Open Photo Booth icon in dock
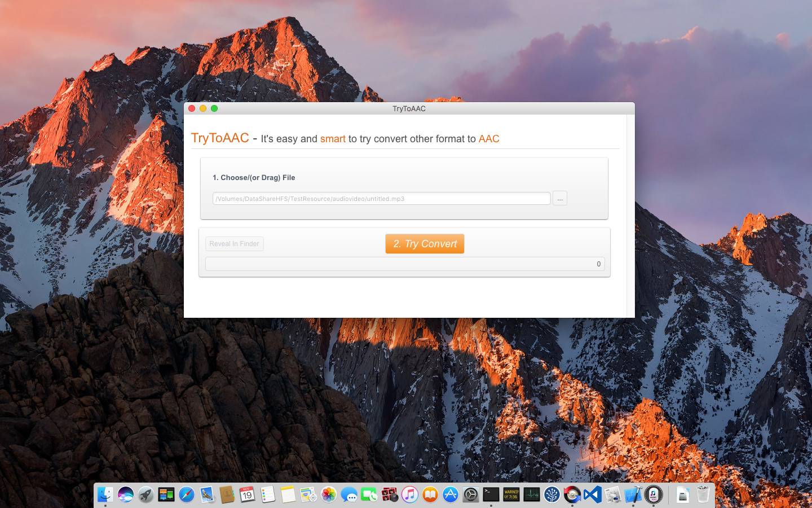 tap(389, 495)
